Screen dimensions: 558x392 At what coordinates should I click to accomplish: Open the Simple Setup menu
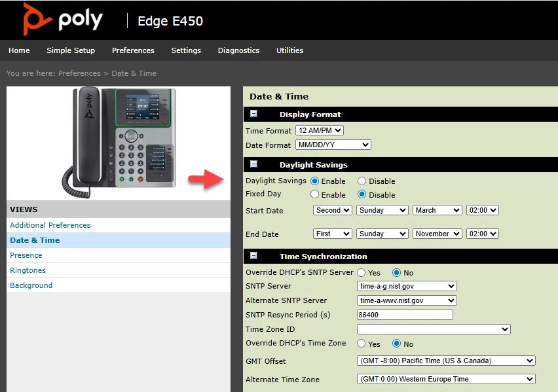(x=71, y=50)
